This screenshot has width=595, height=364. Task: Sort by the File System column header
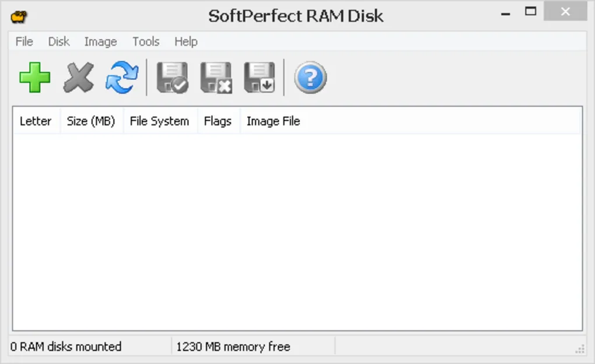[x=159, y=121]
